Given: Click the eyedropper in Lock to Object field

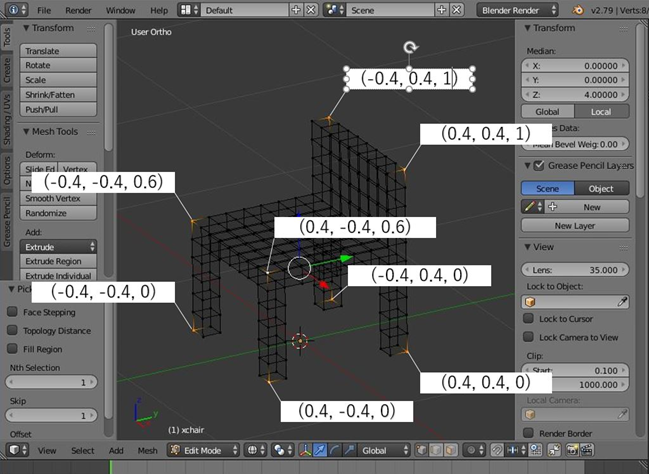Looking at the screenshot, I should click(x=622, y=302).
